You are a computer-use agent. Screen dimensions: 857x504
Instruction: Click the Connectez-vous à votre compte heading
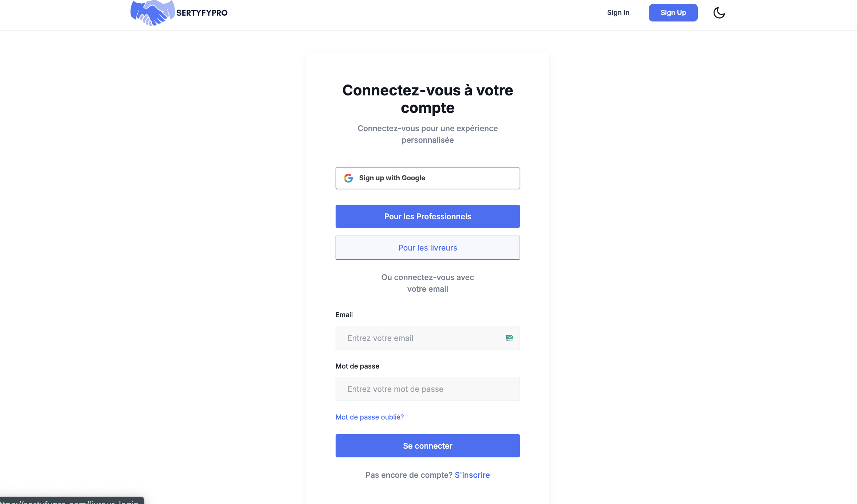427,99
